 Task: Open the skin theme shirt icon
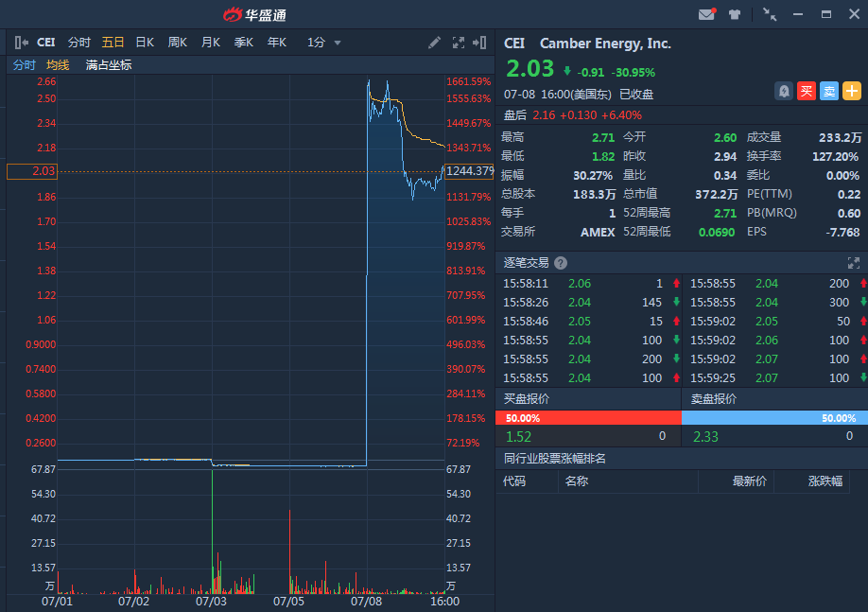[x=735, y=14]
